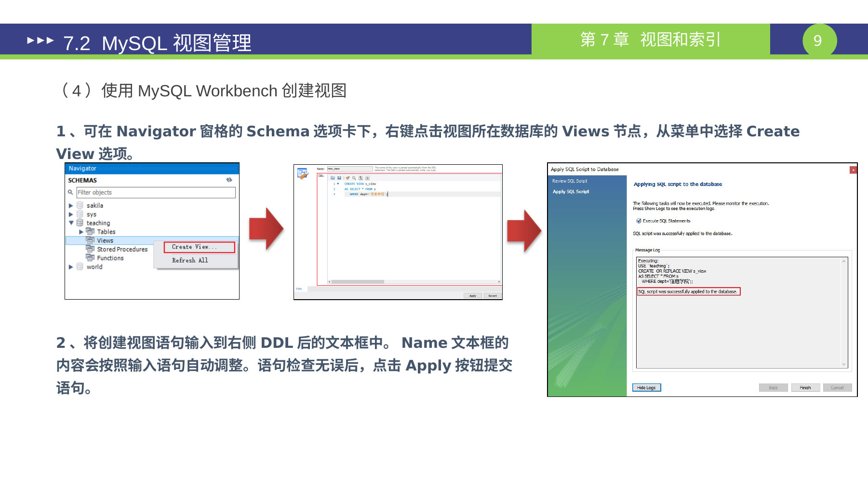Click the search magnifier icon beside Filter objects
The width and height of the screenshot is (868, 488).
70,192
